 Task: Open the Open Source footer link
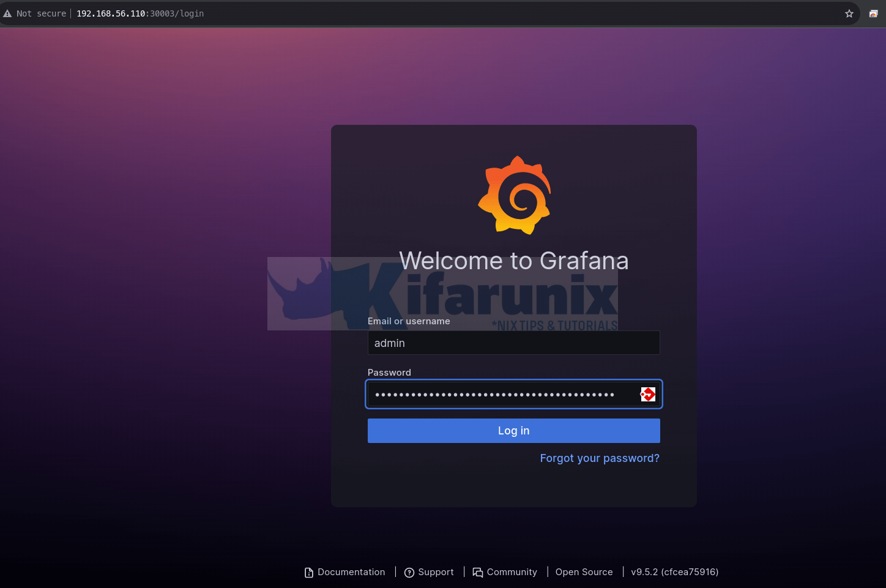(584, 572)
